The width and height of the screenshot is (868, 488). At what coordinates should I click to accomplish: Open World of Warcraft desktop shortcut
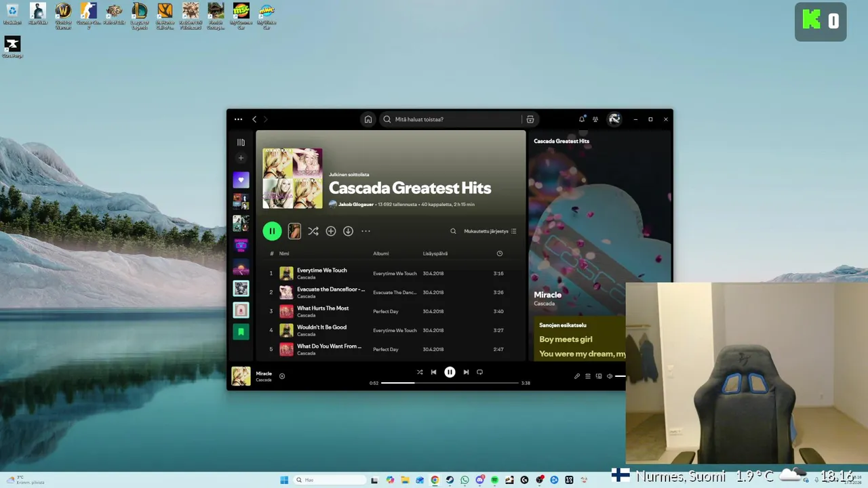63,16
